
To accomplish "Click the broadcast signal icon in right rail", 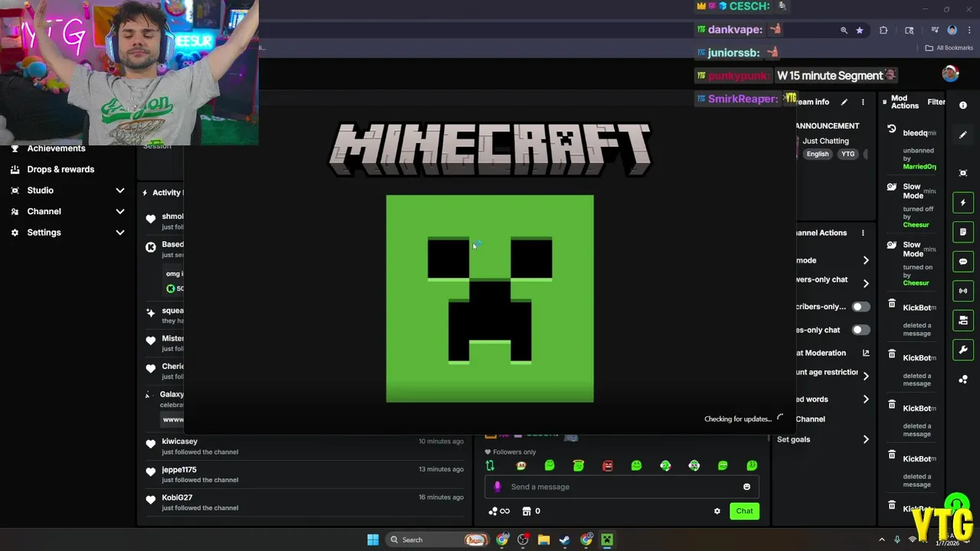I will (963, 291).
